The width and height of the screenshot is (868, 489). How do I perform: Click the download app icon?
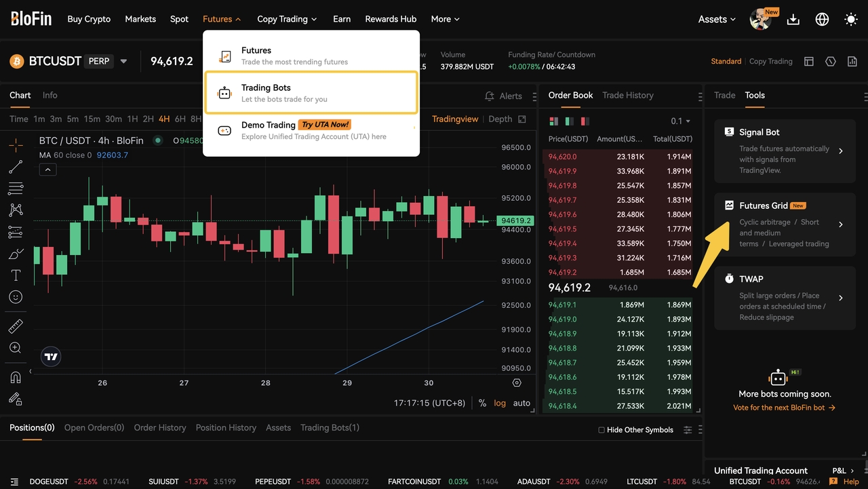click(793, 20)
